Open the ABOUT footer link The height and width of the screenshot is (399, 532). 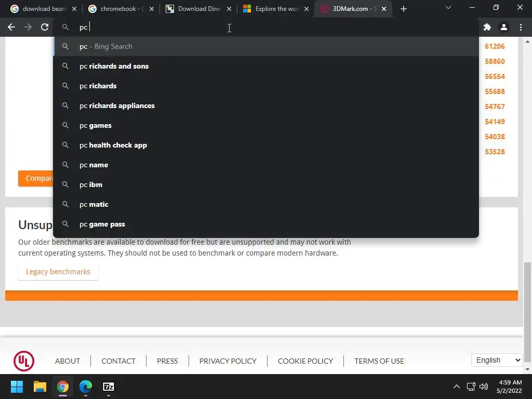point(68,361)
